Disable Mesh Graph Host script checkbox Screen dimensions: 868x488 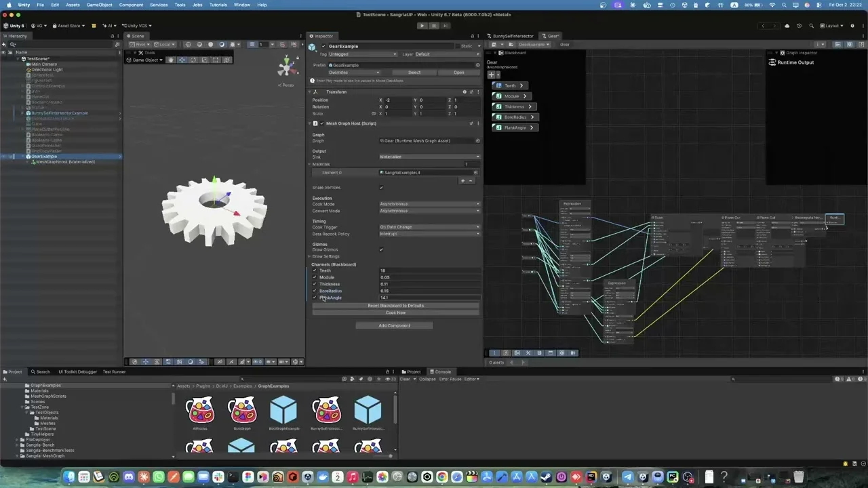[321, 123]
